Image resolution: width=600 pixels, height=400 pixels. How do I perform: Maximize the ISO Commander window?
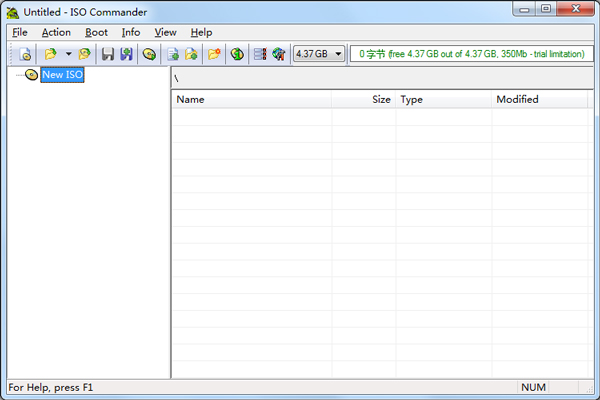tap(546, 9)
